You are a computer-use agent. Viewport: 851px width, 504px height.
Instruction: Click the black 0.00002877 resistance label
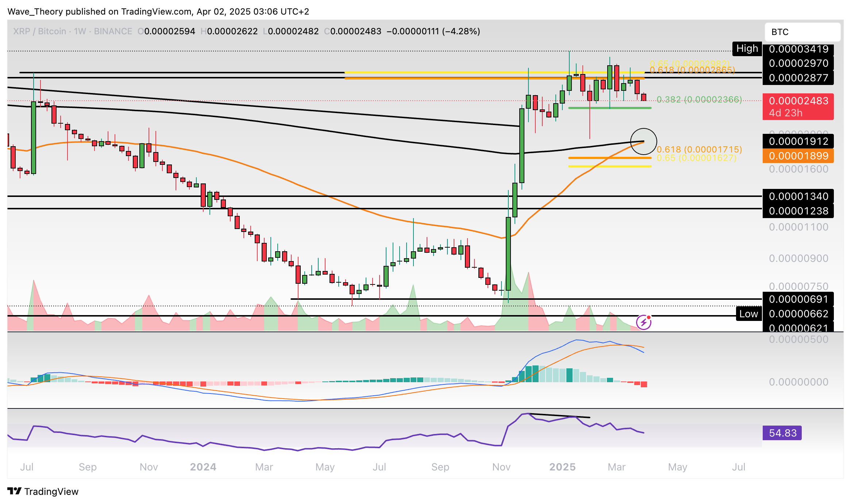point(798,78)
